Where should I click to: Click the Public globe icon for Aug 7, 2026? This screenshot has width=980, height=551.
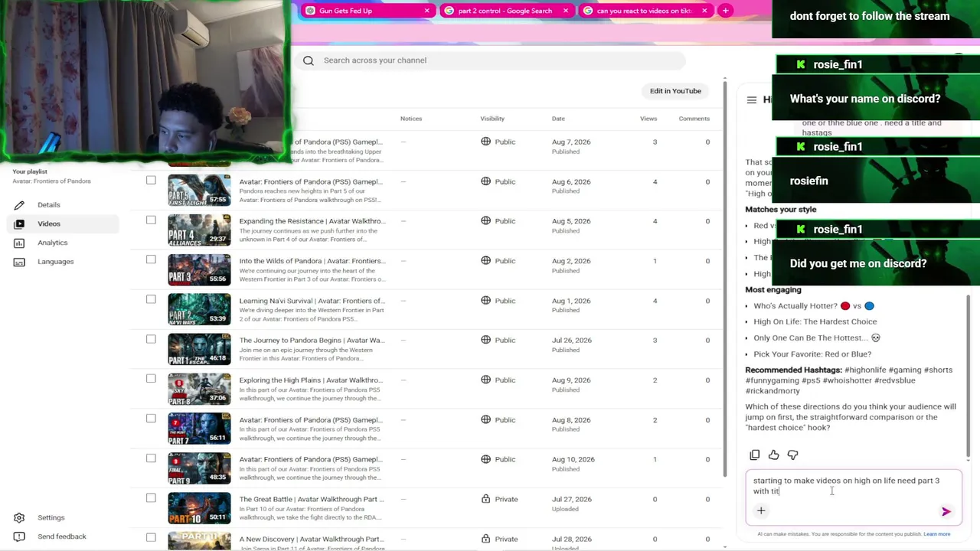(x=486, y=142)
